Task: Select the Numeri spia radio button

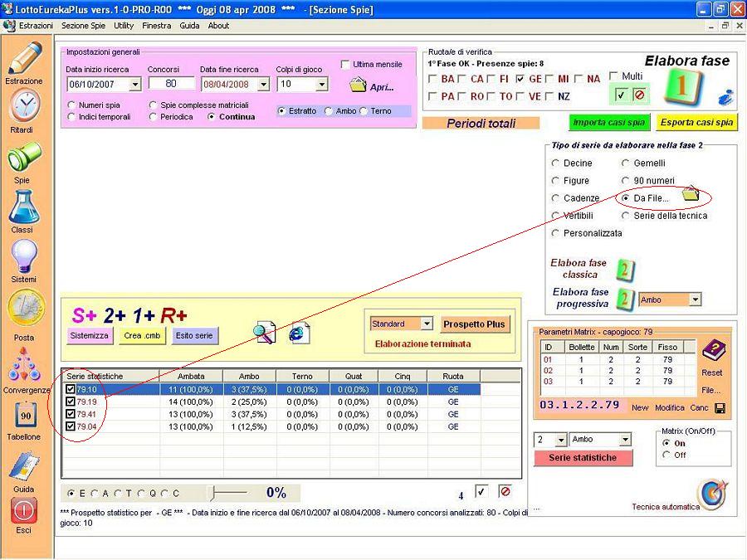Action: point(71,105)
